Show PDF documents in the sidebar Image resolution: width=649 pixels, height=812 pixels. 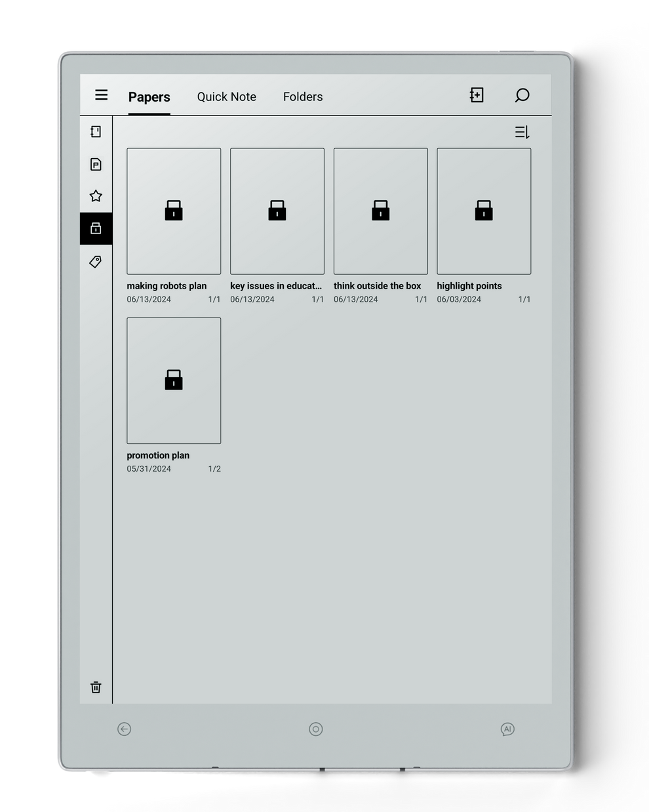(x=96, y=164)
